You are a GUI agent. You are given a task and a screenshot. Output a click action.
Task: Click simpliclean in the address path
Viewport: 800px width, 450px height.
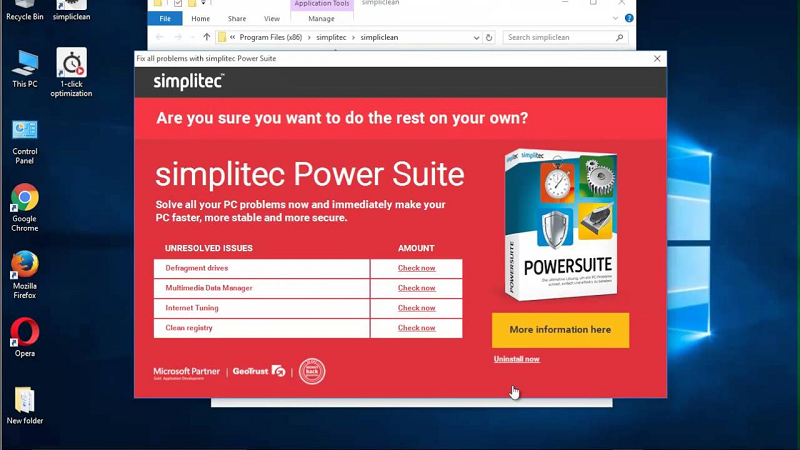click(x=379, y=37)
